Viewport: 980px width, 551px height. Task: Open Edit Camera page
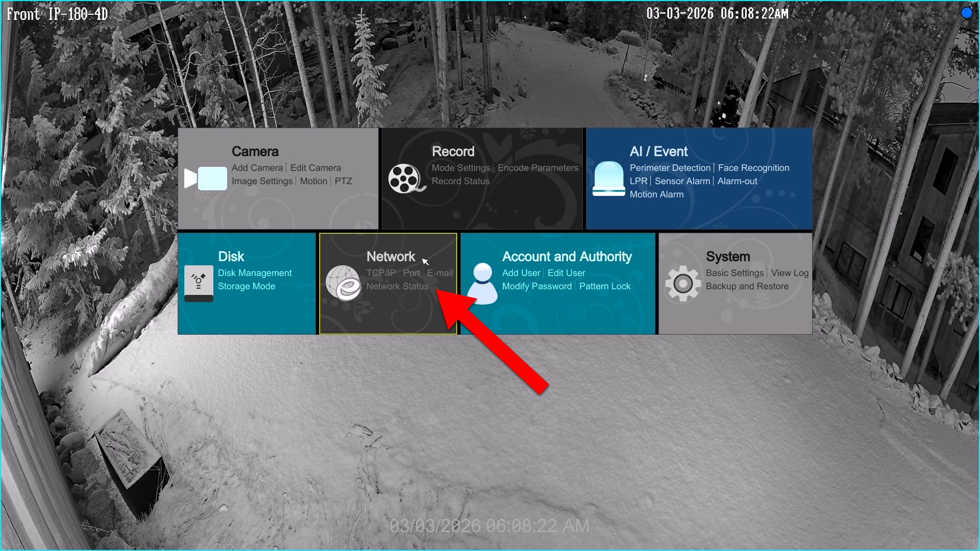pos(315,168)
